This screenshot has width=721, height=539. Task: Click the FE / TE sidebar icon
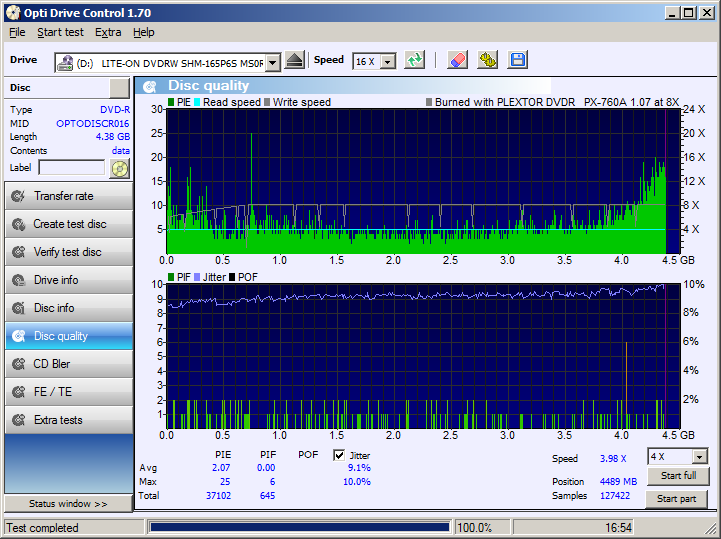tap(18, 392)
